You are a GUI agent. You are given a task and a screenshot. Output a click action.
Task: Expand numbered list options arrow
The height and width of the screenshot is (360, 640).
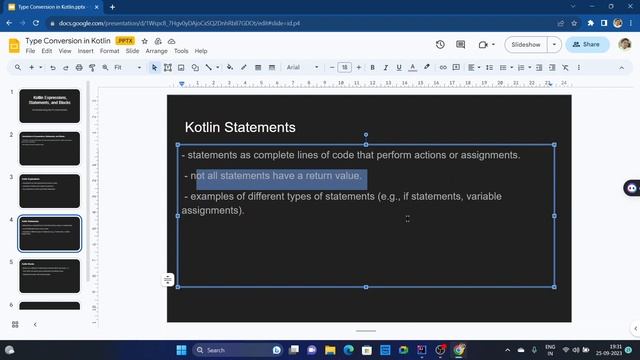pyautogui.click(x=530, y=67)
